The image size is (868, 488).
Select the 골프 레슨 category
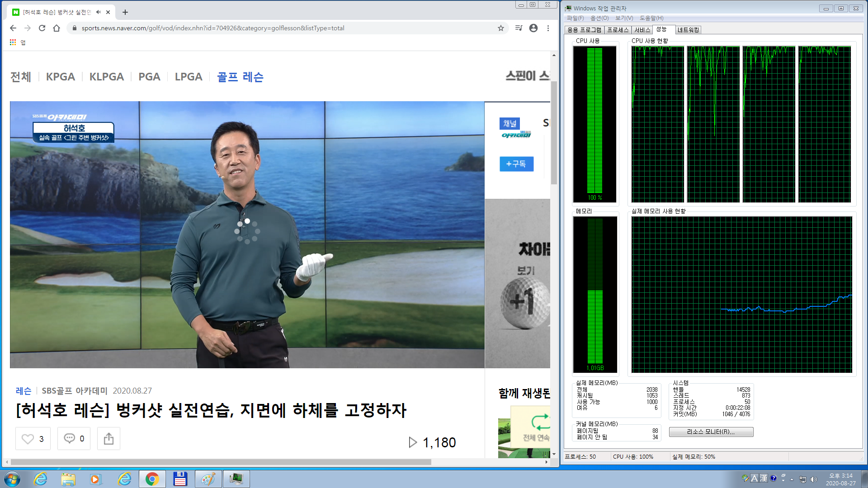[x=240, y=77]
